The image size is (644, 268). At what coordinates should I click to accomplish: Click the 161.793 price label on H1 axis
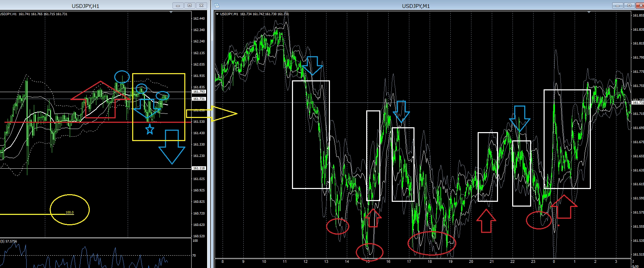click(x=199, y=92)
